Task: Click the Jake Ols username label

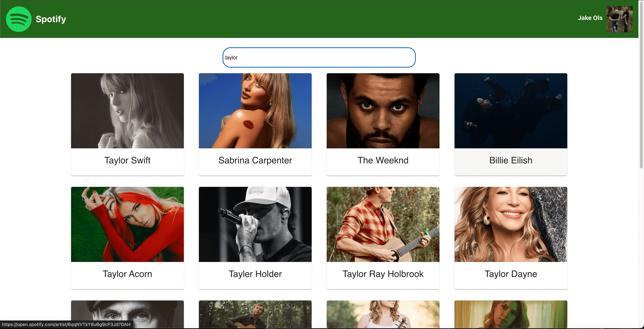Action: pyautogui.click(x=590, y=18)
